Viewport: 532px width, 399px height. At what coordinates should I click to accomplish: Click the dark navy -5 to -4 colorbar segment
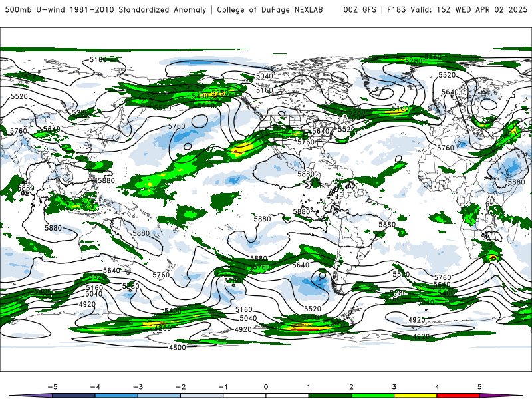tap(74, 396)
